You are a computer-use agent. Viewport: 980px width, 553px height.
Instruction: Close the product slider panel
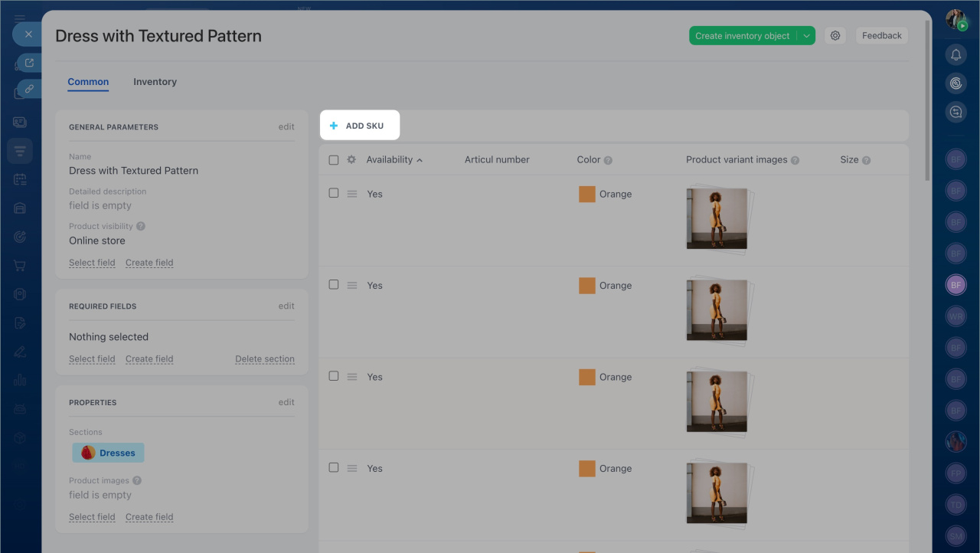[28, 34]
